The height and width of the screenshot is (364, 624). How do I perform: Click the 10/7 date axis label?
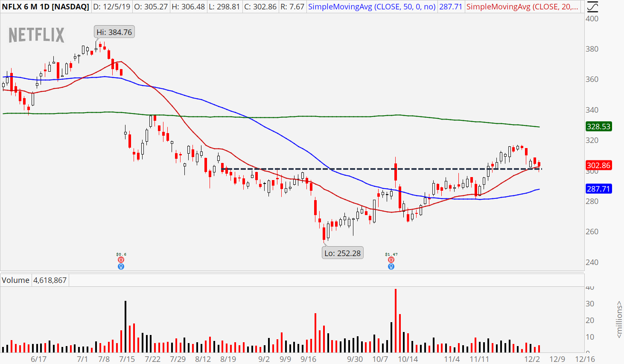click(380, 359)
